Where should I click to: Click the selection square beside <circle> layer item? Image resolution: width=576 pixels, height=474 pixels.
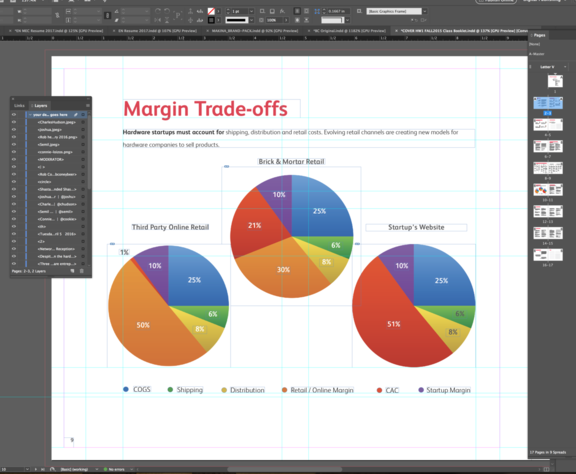[x=83, y=182]
